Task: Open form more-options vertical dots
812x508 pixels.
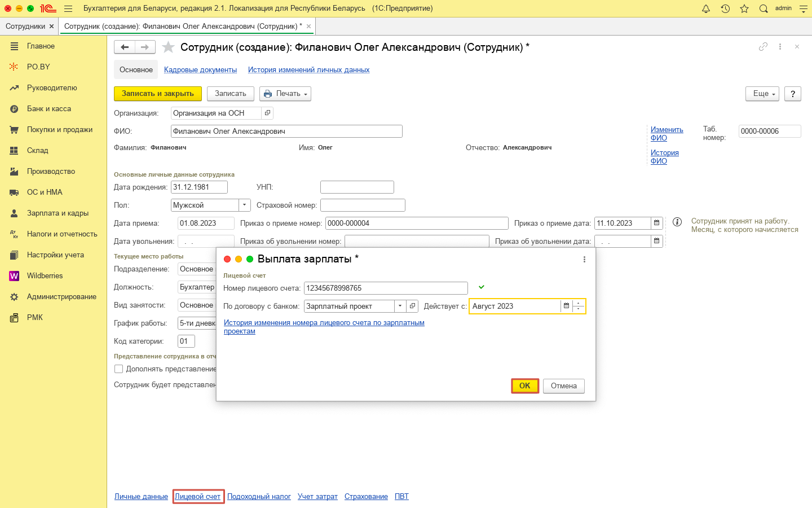Action: pyautogui.click(x=780, y=47)
